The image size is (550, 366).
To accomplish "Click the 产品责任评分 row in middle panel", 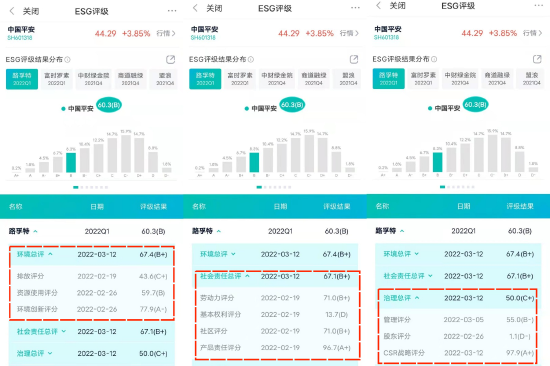I will point(275,347).
